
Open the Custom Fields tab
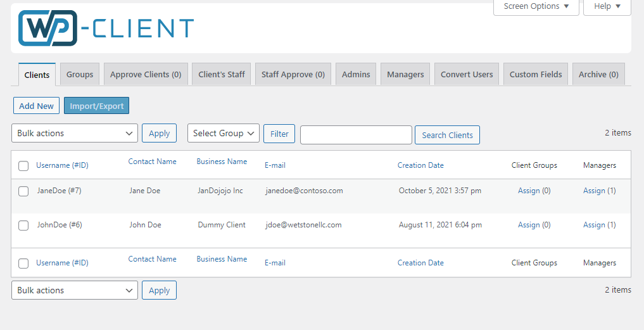point(536,74)
